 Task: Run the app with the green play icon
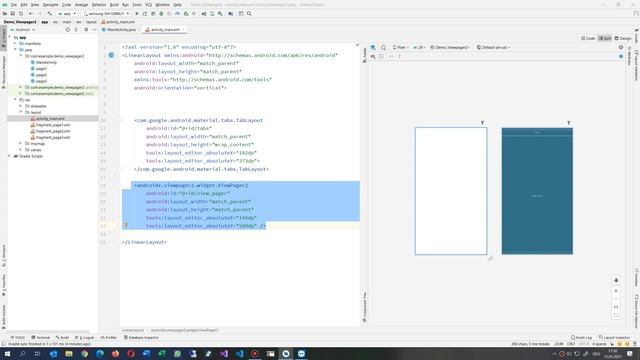[x=137, y=13]
